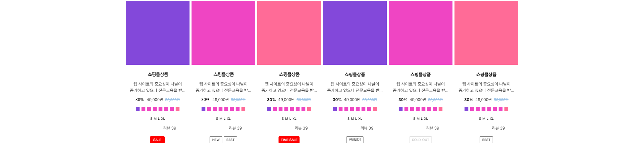Click the BEST badge beside NEW

coord(230,140)
